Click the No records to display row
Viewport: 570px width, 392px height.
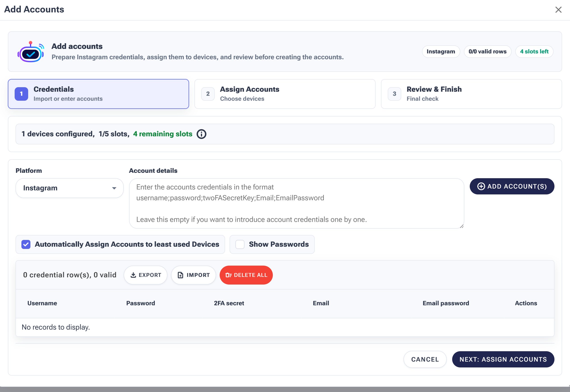(285, 327)
